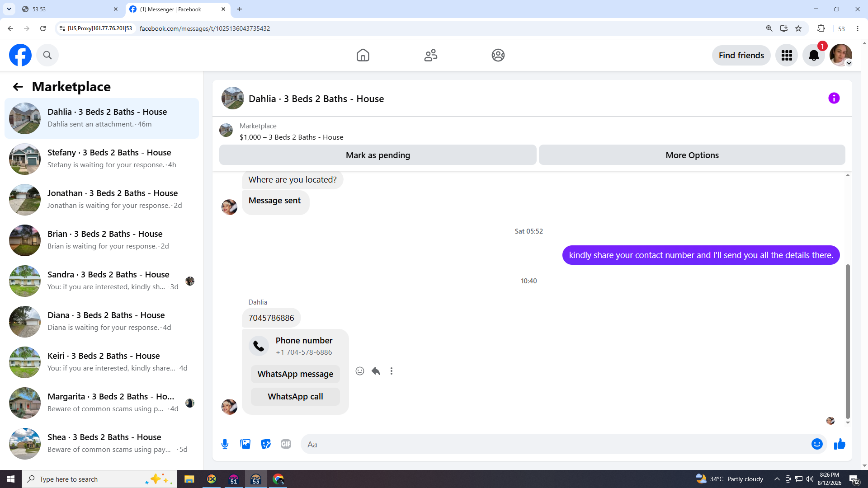Click WhatsApp message button
This screenshot has width=868, height=488.
(295, 374)
